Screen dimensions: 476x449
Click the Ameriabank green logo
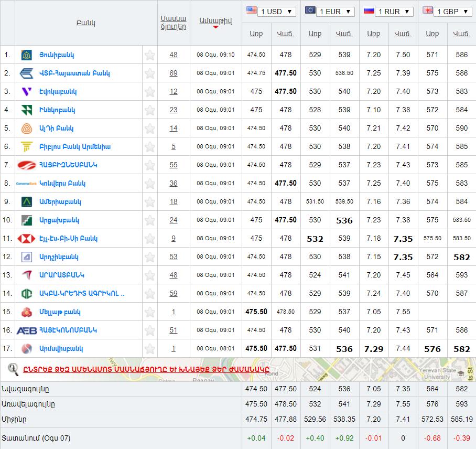coord(26,202)
